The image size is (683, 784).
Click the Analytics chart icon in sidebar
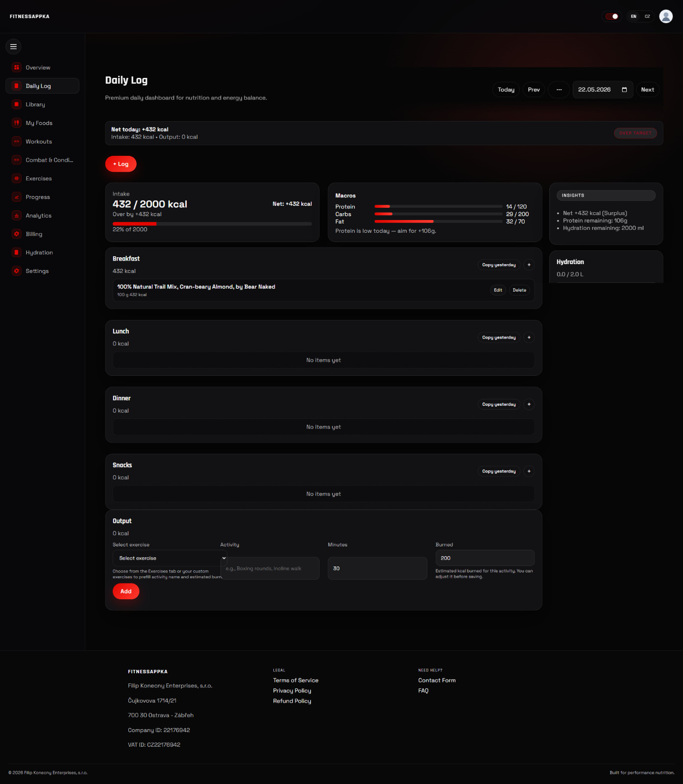(x=17, y=216)
